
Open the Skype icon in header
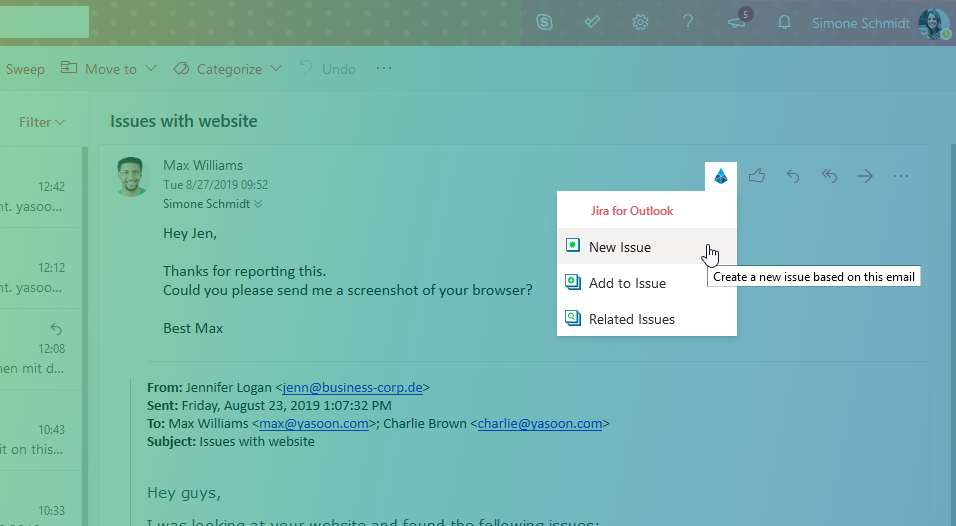[545, 22]
